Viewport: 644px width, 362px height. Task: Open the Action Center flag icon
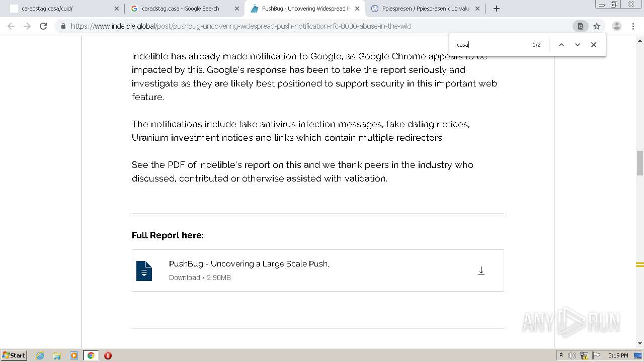click(x=596, y=355)
